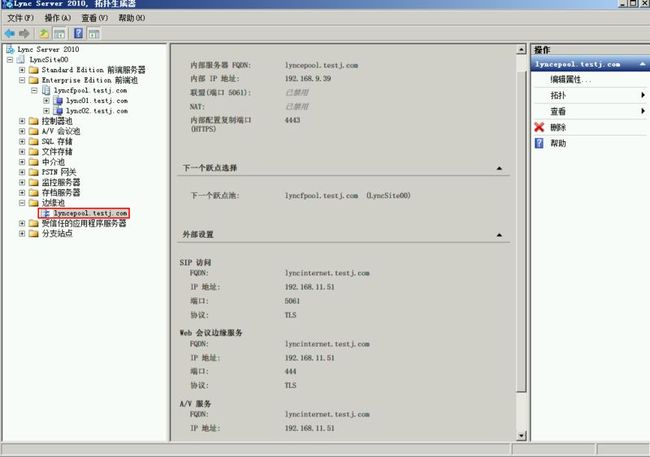650x457 pixels.
Task: Open the 文件 menu
Action: pyautogui.click(x=21, y=18)
